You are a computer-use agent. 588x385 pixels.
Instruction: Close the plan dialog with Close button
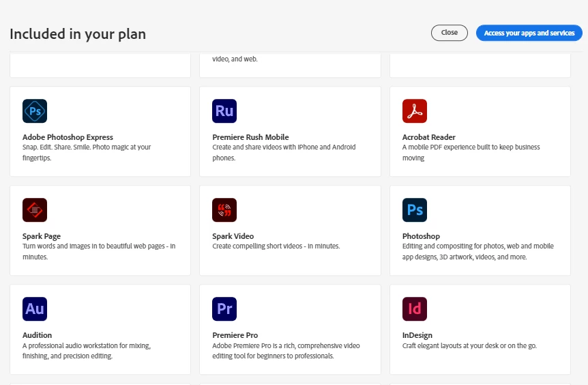point(450,33)
